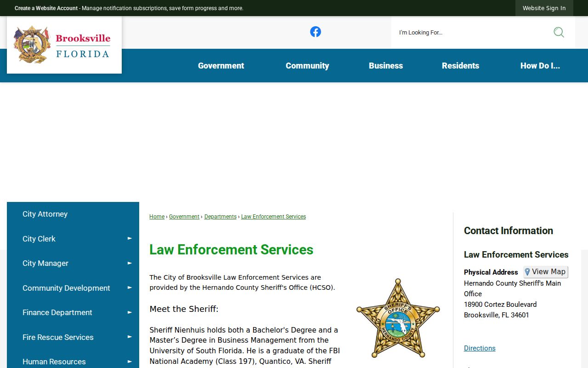Open the Government menu
The height and width of the screenshot is (368, 588).
pos(221,66)
